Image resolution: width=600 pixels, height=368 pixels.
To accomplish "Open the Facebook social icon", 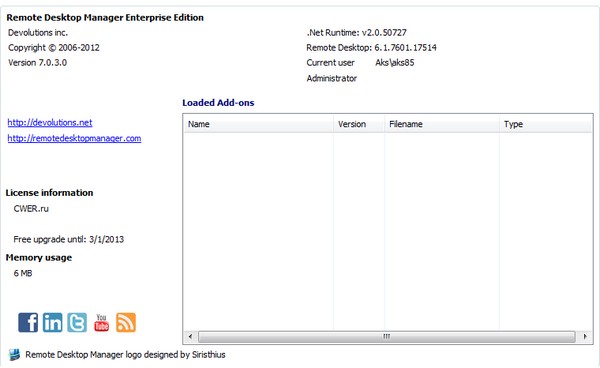I will click(x=28, y=322).
